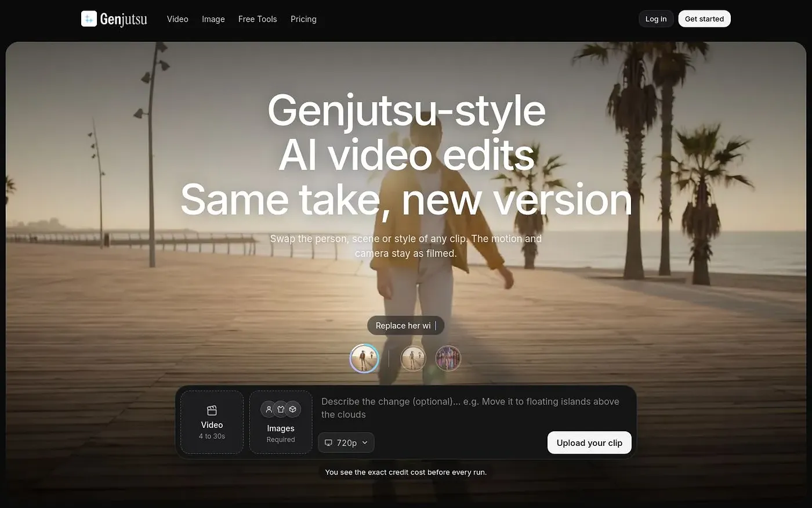812x508 pixels.
Task: Click the Genjutsu wordmark text
Action: pos(124,19)
